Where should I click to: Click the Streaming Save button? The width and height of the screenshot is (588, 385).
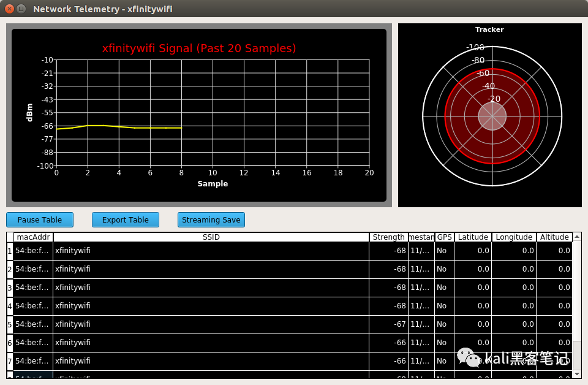coord(211,220)
